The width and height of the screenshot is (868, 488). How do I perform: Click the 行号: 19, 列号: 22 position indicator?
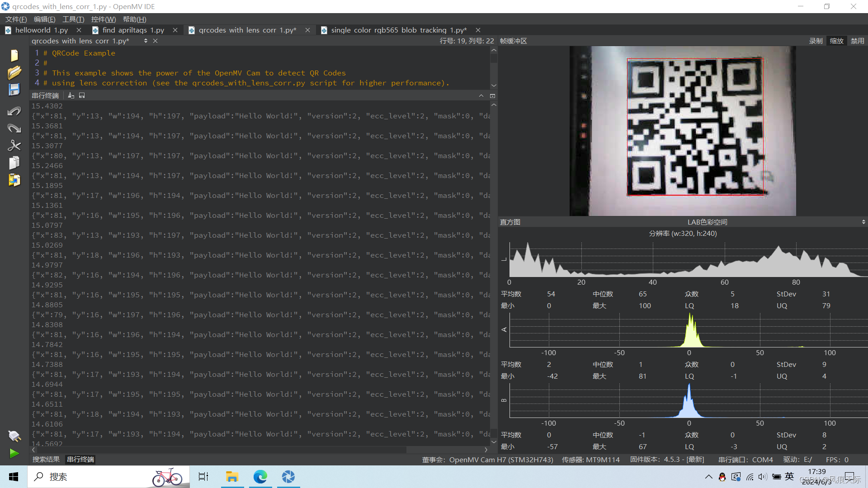click(467, 41)
